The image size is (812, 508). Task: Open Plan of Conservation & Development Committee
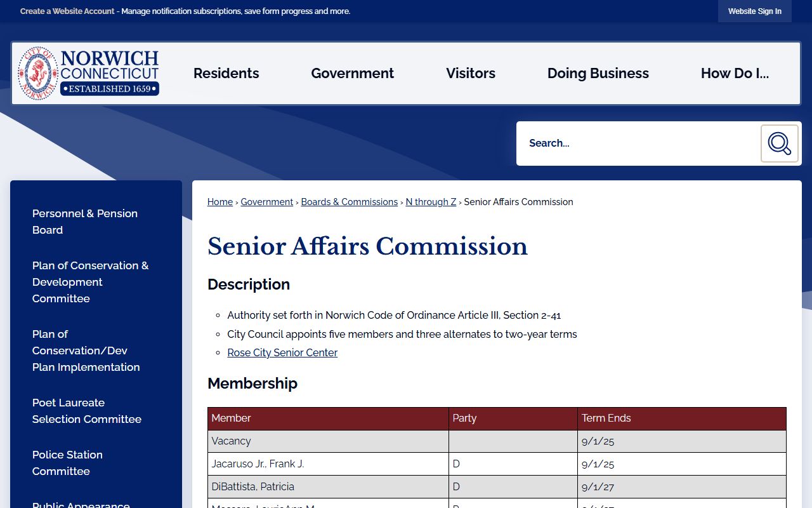point(90,282)
